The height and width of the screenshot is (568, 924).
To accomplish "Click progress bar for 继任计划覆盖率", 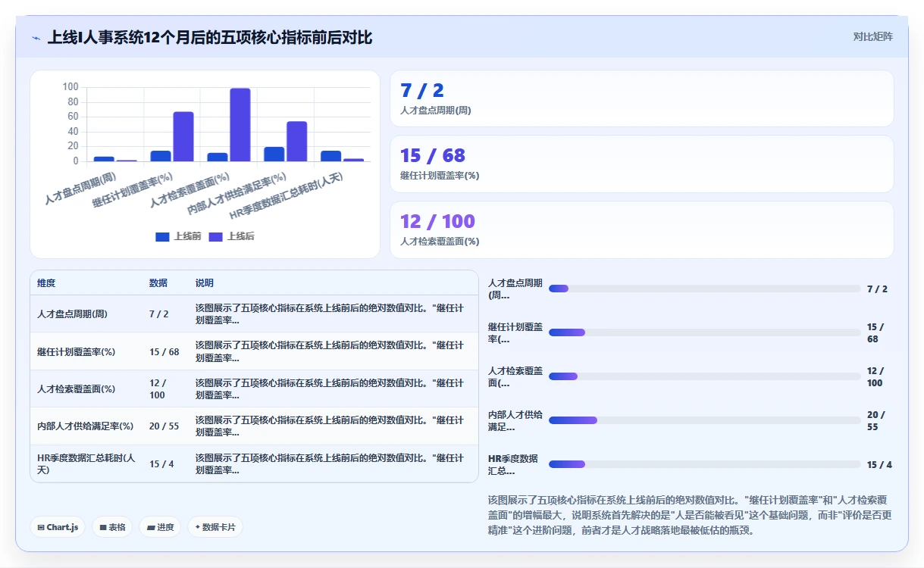I will point(704,332).
